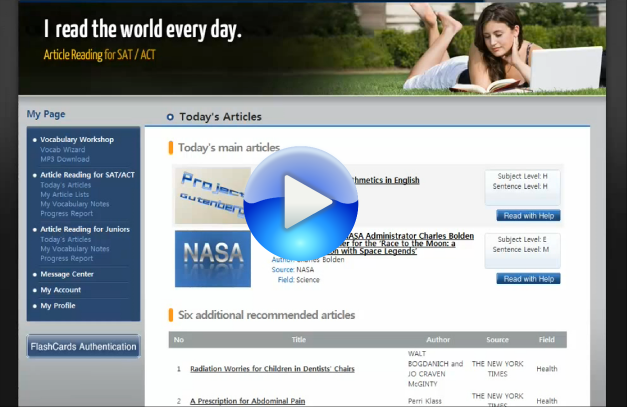Open Today's Articles under SAT/ACT section
Image resolution: width=627 pixels, height=407 pixels.
point(66,185)
